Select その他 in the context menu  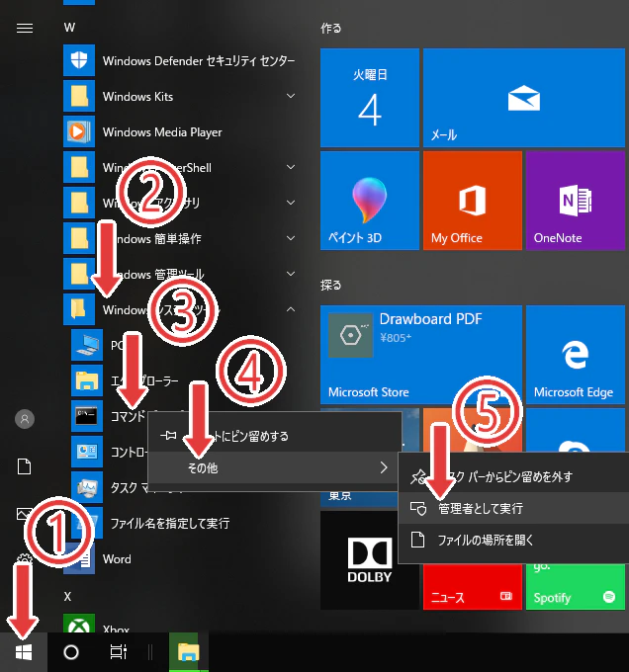pos(274,467)
